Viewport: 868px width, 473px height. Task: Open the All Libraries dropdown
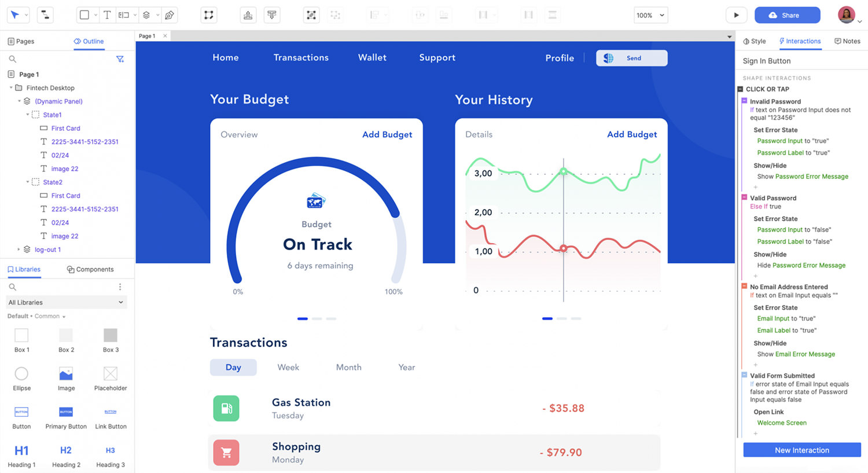point(66,302)
